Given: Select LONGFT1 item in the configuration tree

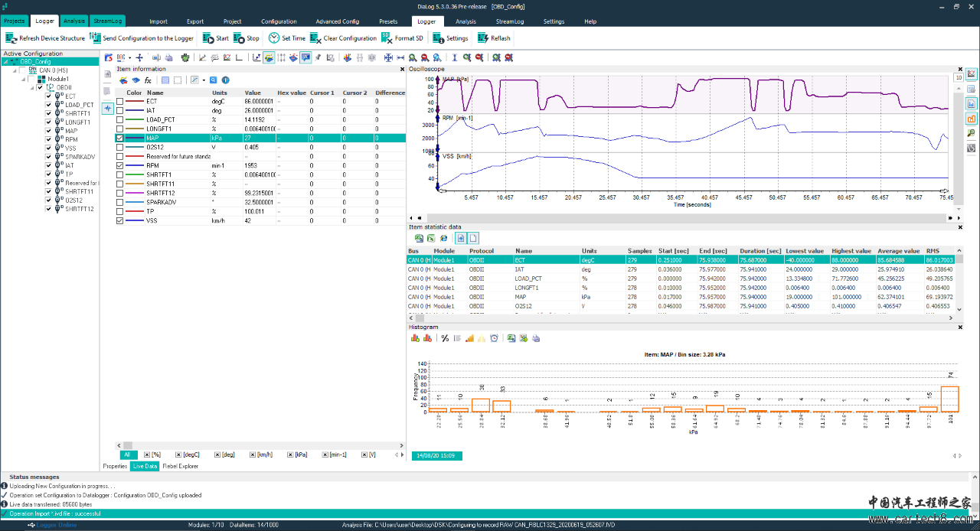Looking at the screenshot, I should (77, 122).
